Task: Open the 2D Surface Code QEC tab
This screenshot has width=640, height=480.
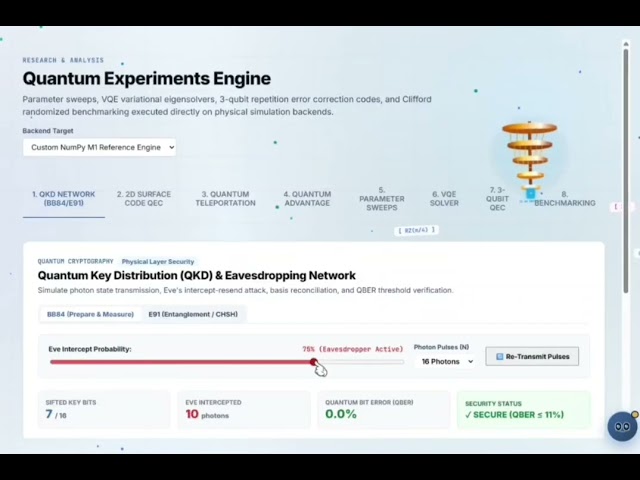Action: [144, 199]
